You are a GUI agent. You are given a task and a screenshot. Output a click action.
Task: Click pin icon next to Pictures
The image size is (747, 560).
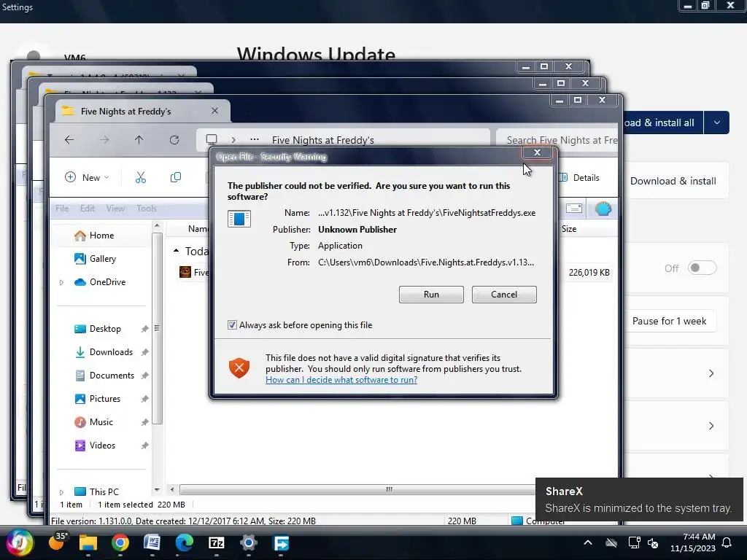(x=145, y=399)
